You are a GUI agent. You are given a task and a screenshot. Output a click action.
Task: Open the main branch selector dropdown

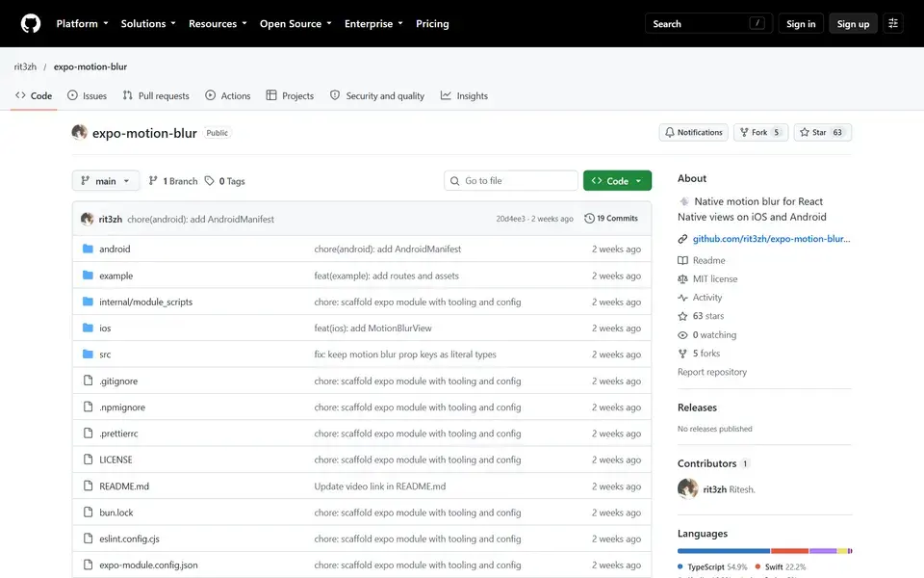pyautogui.click(x=106, y=181)
